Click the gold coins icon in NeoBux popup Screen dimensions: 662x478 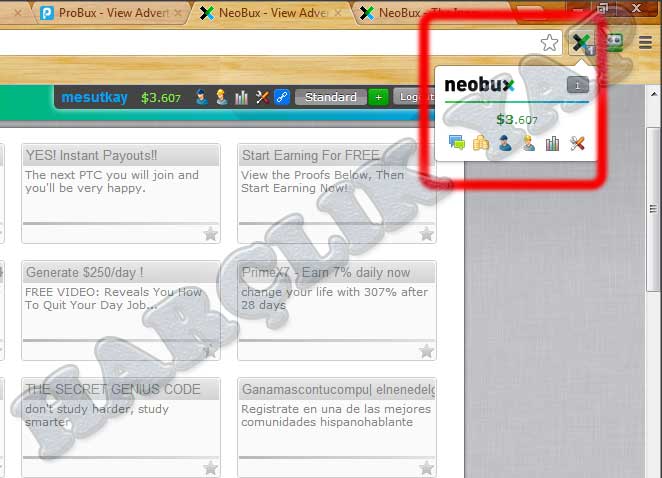point(480,143)
